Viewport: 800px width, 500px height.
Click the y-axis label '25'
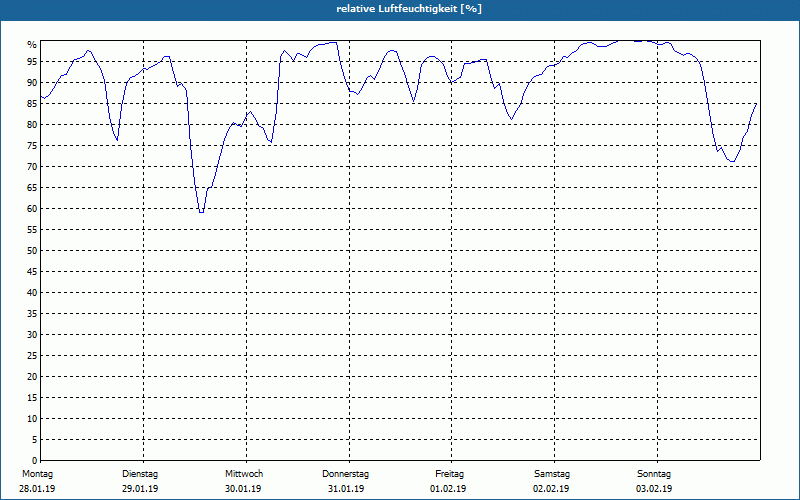[32, 356]
